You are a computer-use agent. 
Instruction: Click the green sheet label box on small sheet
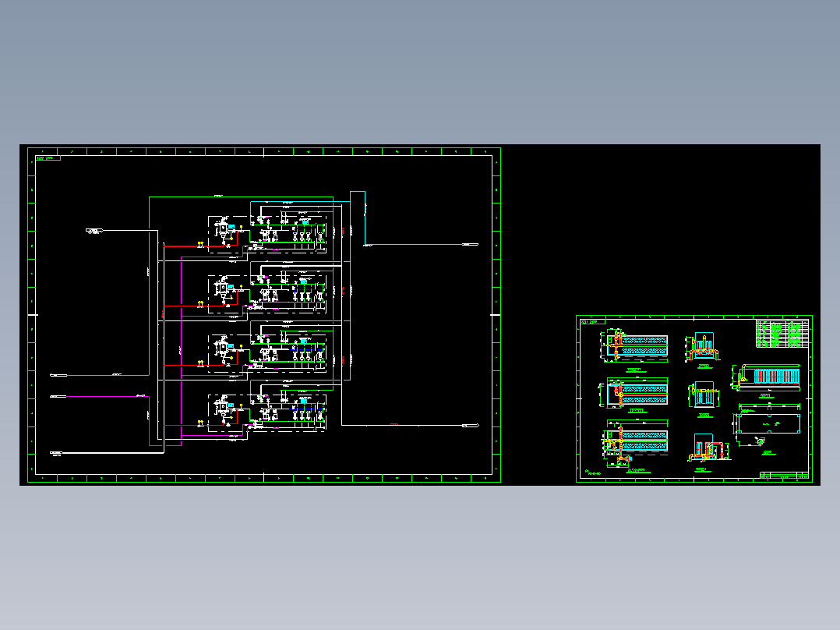coord(592,322)
